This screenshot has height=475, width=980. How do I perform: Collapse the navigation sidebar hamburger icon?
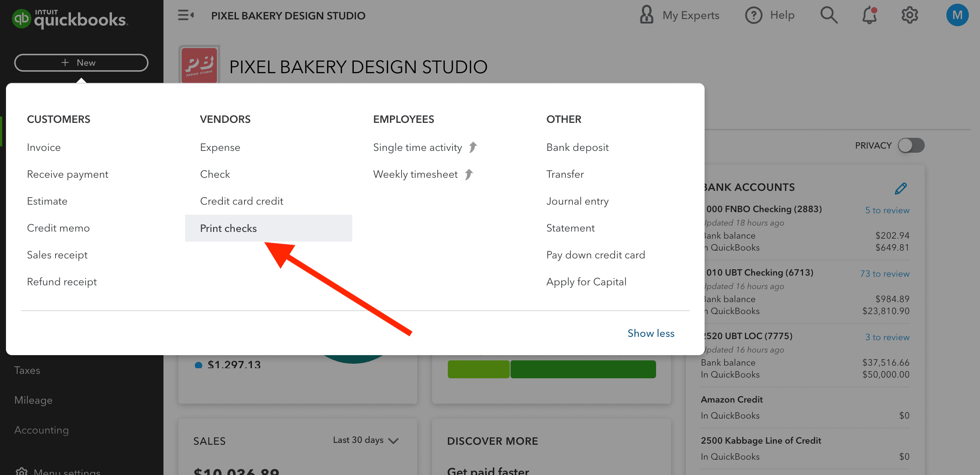click(x=185, y=15)
